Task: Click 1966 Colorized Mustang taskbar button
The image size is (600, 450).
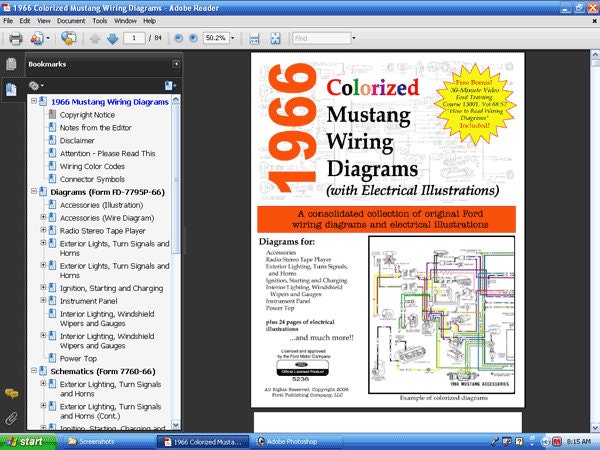Action: (203, 442)
